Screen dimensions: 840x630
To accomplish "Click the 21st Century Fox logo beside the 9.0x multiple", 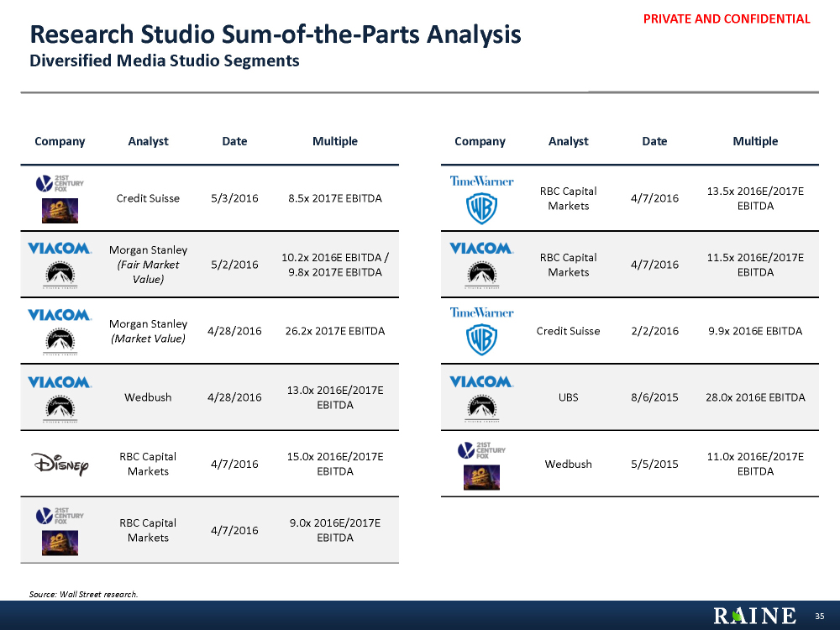I will tap(60, 516).
